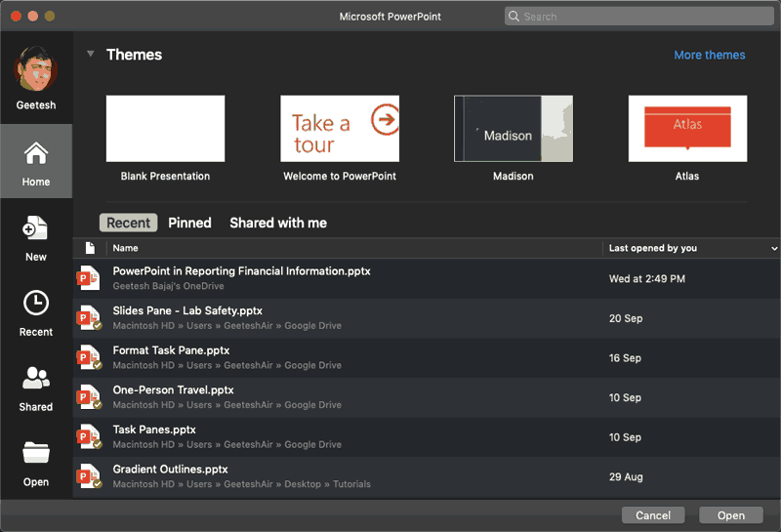The width and height of the screenshot is (781, 532).
Task: Expand the Last opened by you sort chevron
Action: (x=774, y=249)
